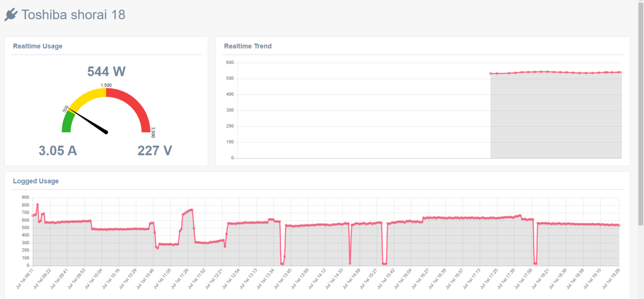The width and height of the screenshot is (644, 299).
Task: Click the 900 label on Logged Usage axis
Action: [25, 197]
